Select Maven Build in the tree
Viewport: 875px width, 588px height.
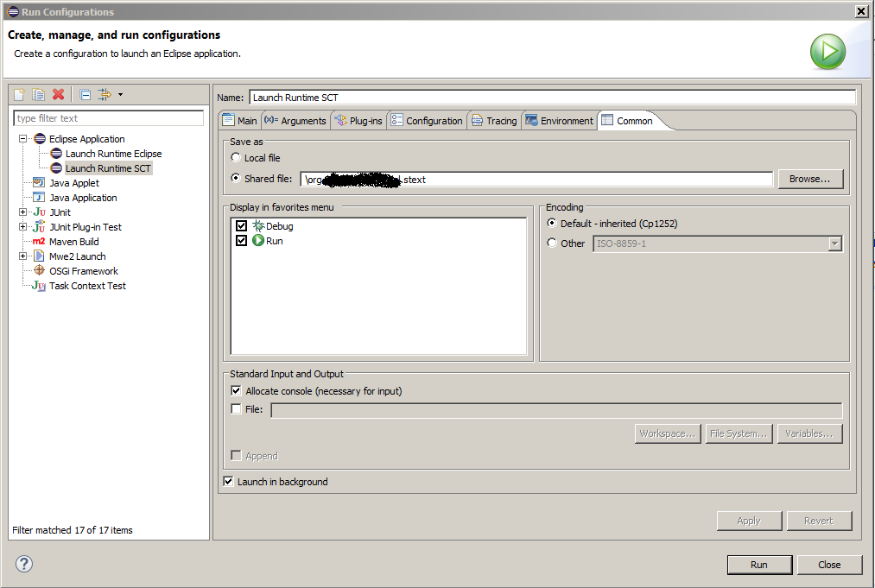[x=73, y=242]
